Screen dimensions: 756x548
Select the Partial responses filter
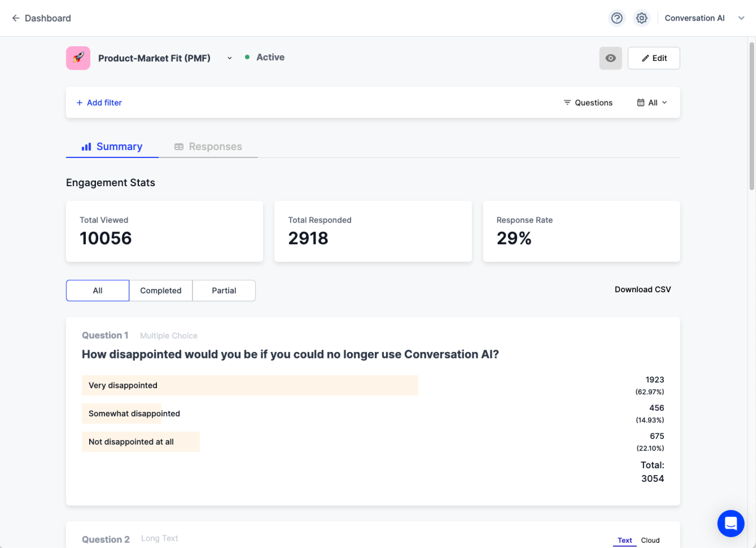pyautogui.click(x=224, y=290)
